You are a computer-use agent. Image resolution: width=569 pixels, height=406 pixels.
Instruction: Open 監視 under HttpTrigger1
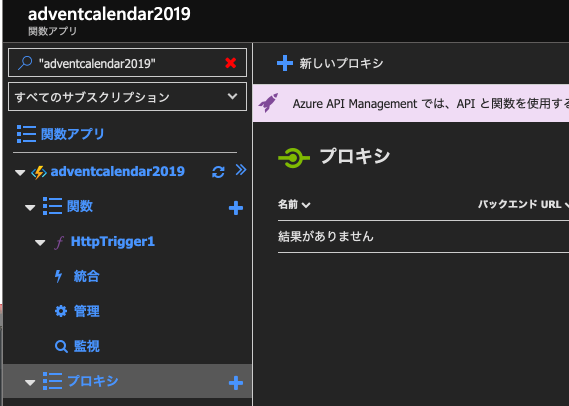[86, 346]
